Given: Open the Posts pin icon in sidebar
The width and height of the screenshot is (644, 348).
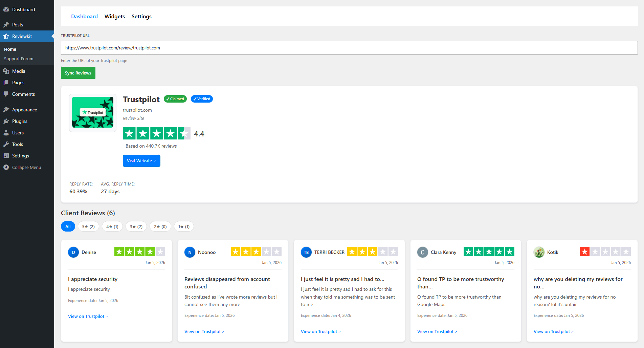Looking at the screenshot, I should 6,25.
